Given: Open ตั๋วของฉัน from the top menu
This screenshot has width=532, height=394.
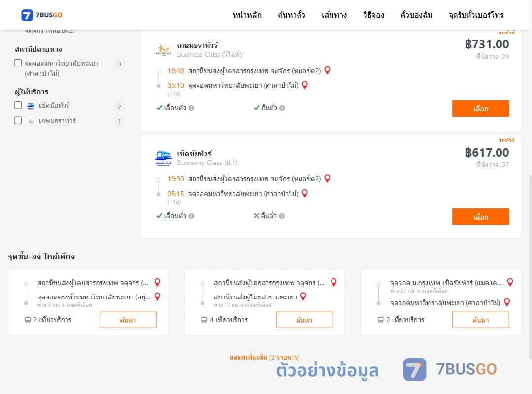Looking at the screenshot, I should [416, 15].
